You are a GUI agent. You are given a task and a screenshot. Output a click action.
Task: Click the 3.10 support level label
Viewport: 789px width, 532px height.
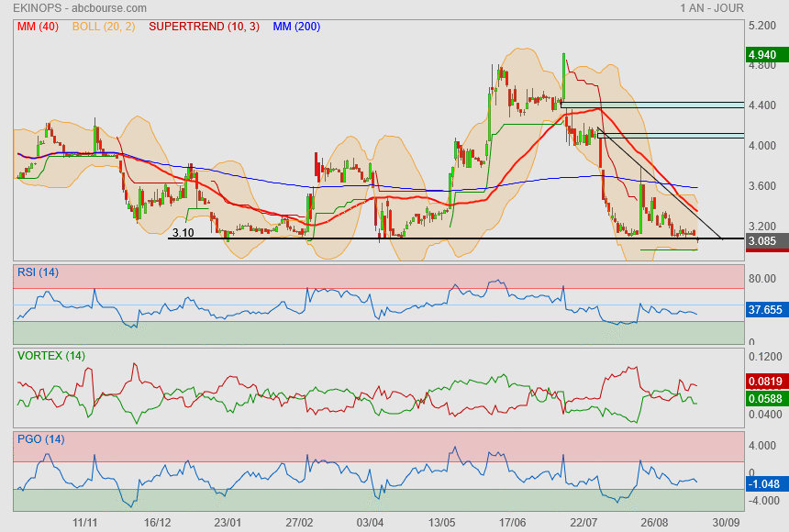[183, 233]
